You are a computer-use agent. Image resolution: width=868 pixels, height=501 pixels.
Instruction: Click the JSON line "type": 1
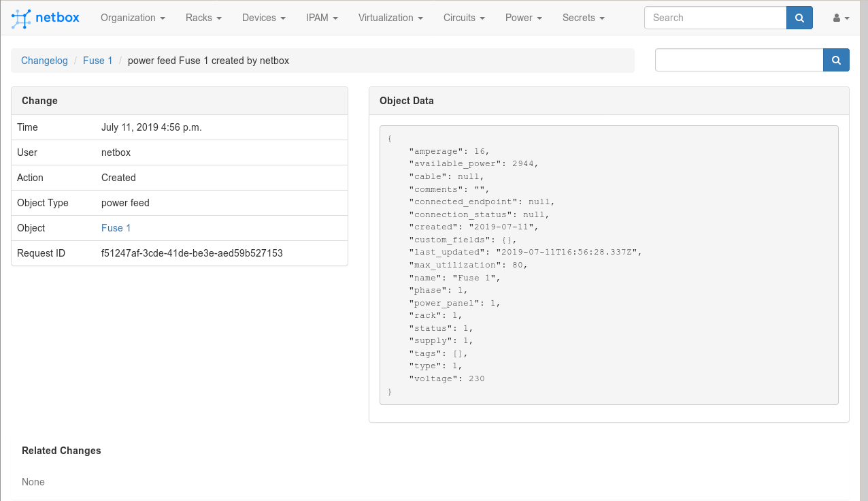coord(435,366)
